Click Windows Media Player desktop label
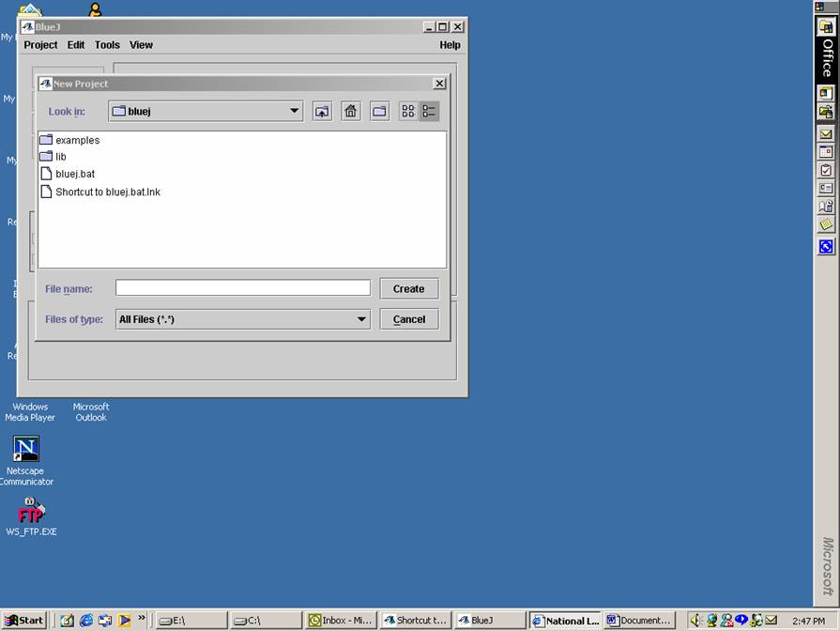The width and height of the screenshot is (840, 631). 30,412
